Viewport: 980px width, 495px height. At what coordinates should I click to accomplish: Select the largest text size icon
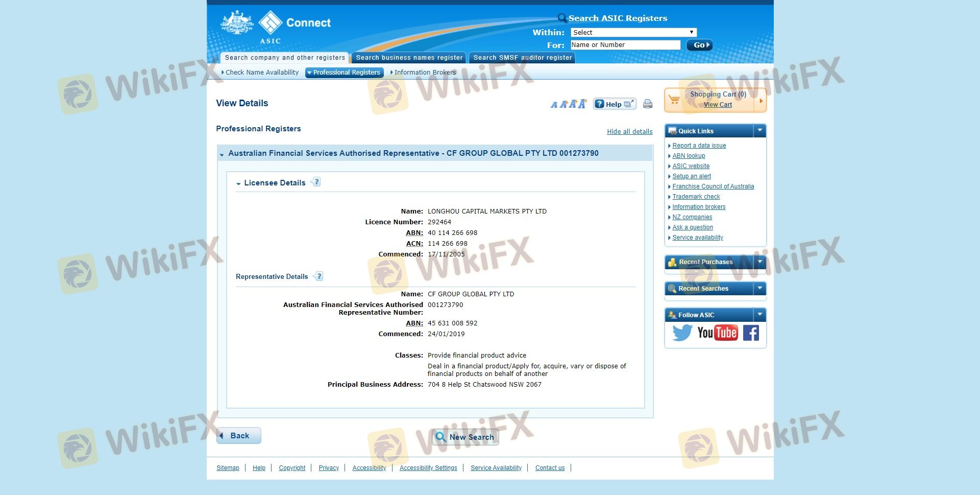coord(582,104)
